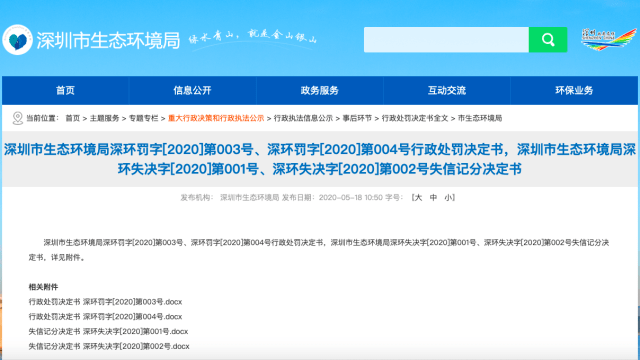The height and width of the screenshot is (360, 640).
Task: Open 市生态环境局 breadcrumb link
Action: (x=480, y=118)
